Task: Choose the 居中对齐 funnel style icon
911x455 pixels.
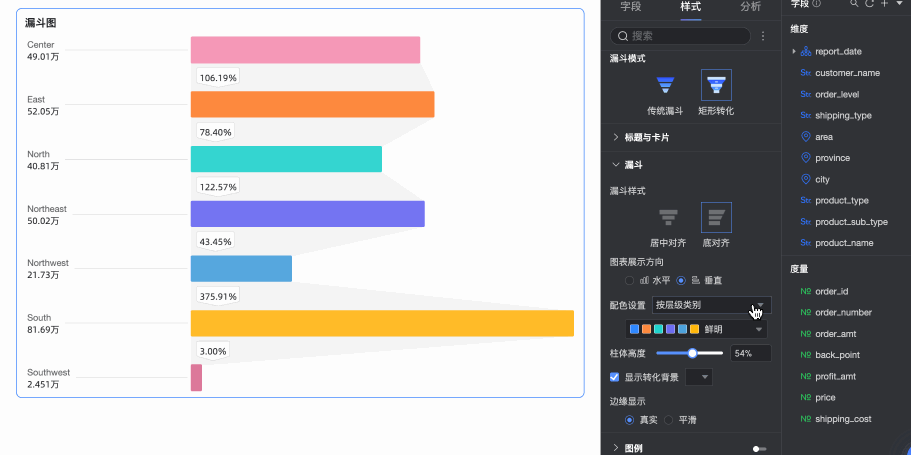Action: click(x=668, y=218)
